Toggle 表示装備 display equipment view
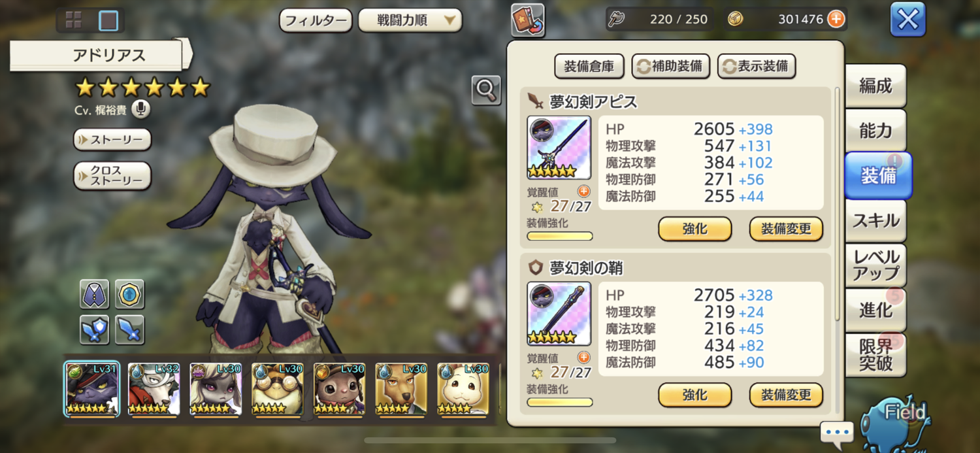 [x=757, y=66]
